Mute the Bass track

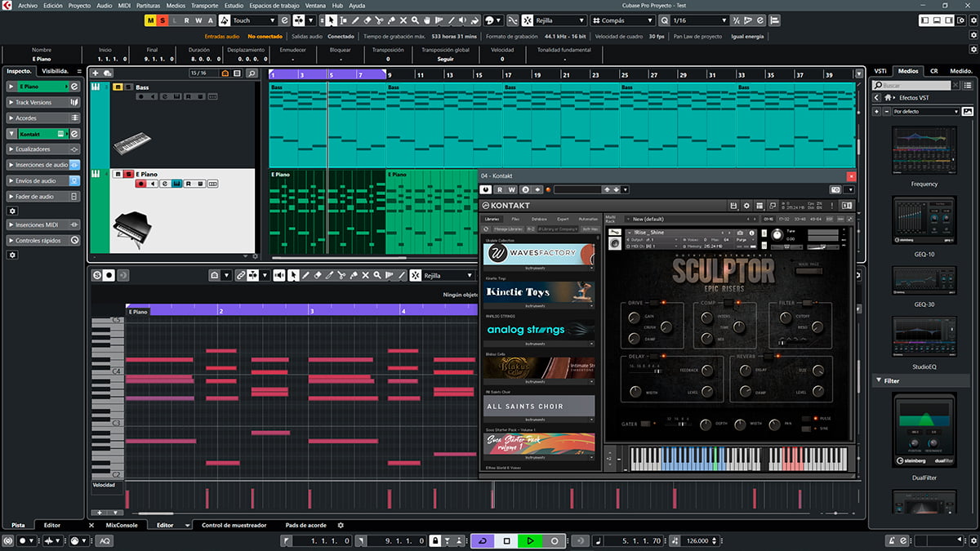tap(118, 87)
